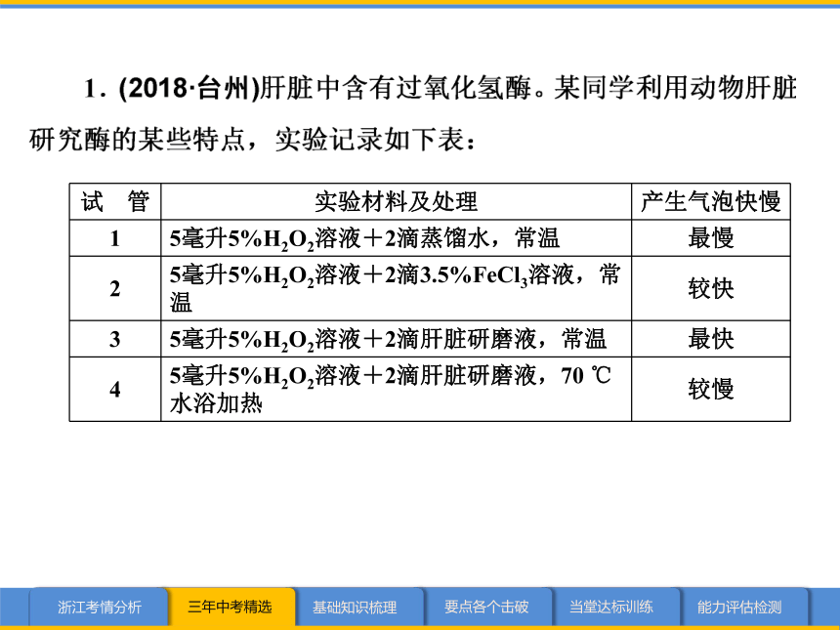Click the 较慢 result cell

pyautogui.click(x=711, y=390)
